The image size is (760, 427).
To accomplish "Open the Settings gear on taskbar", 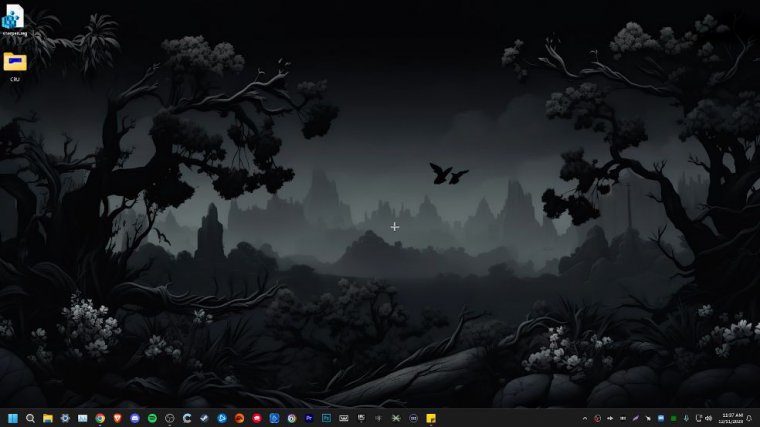I will tap(65, 418).
